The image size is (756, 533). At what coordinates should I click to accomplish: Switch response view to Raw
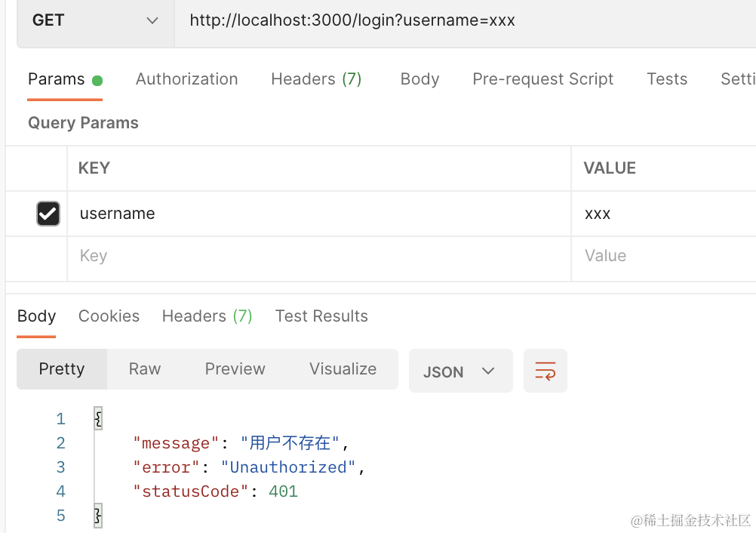tap(145, 369)
